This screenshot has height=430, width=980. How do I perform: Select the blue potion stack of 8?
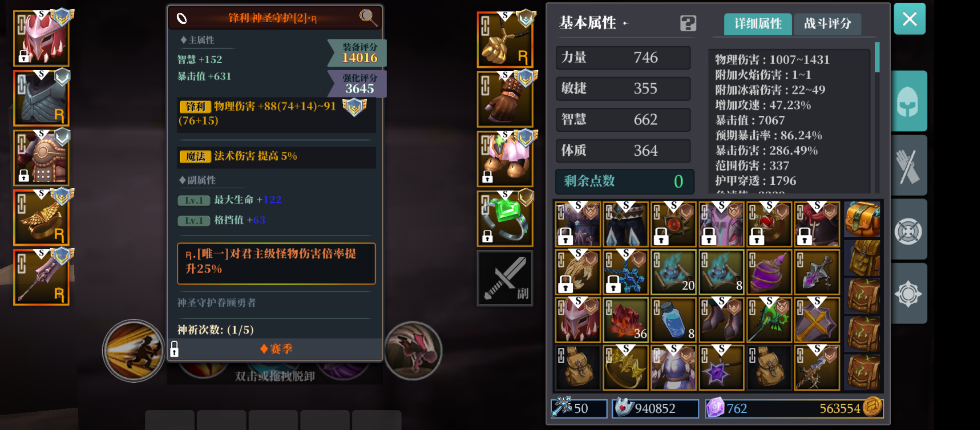click(673, 320)
